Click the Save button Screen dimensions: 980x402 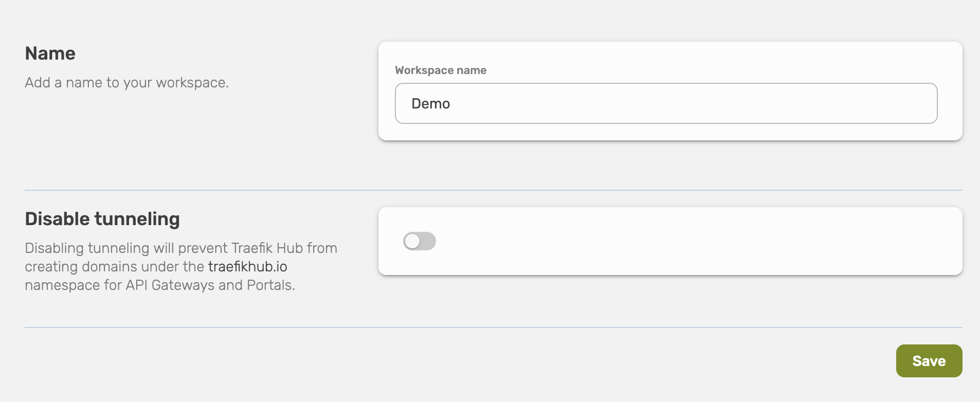tap(929, 361)
